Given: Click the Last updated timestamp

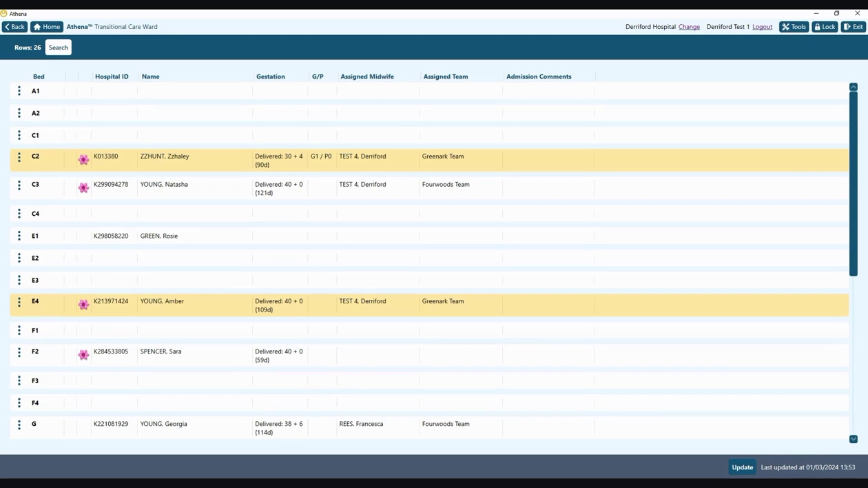Looking at the screenshot, I should 808,467.
